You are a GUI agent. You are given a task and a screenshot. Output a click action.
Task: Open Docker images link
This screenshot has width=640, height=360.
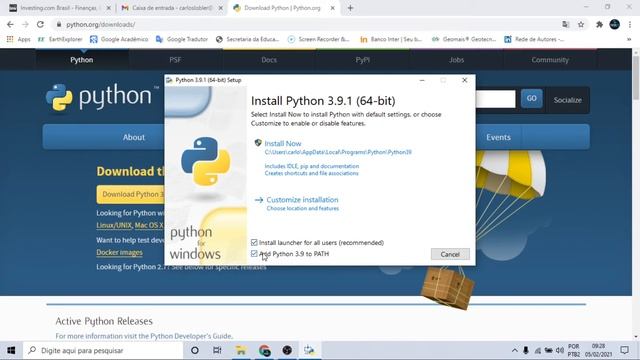coord(120,252)
